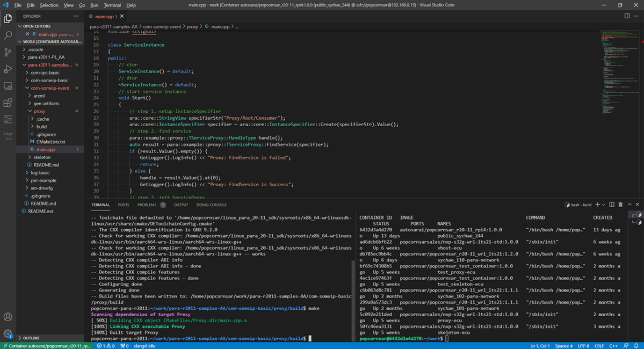The height and width of the screenshot is (349, 644).
Task: Open the Search view in activity bar
Action: pos(8,35)
